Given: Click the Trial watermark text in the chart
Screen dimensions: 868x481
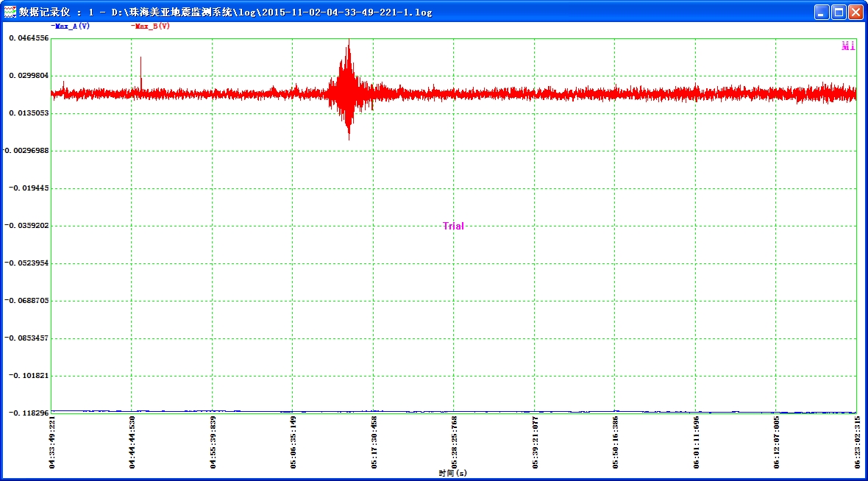Looking at the screenshot, I should [453, 226].
